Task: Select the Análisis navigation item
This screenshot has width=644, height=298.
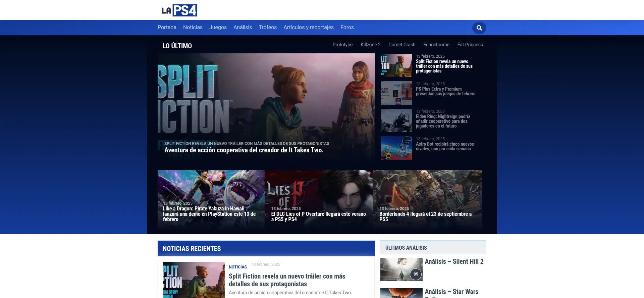Action: [x=243, y=28]
